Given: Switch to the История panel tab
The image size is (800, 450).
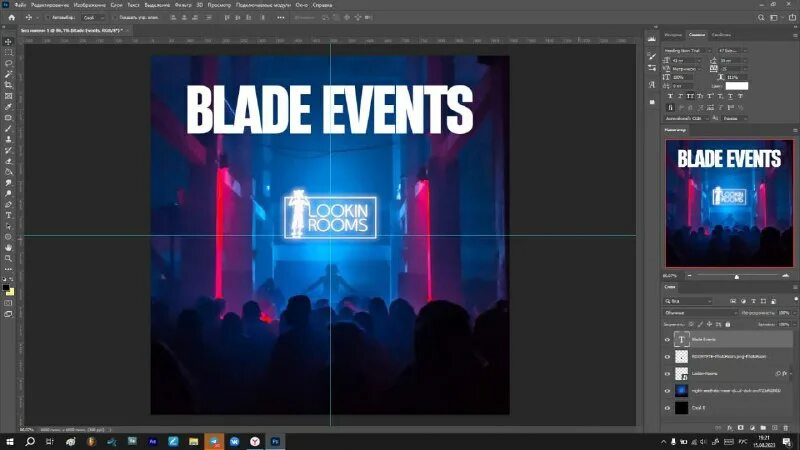Looking at the screenshot, I should (673, 35).
